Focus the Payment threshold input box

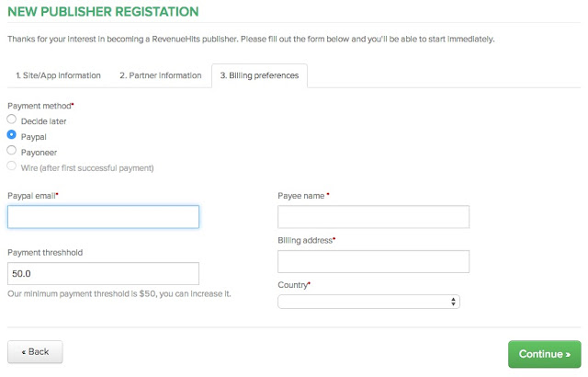(103, 273)
